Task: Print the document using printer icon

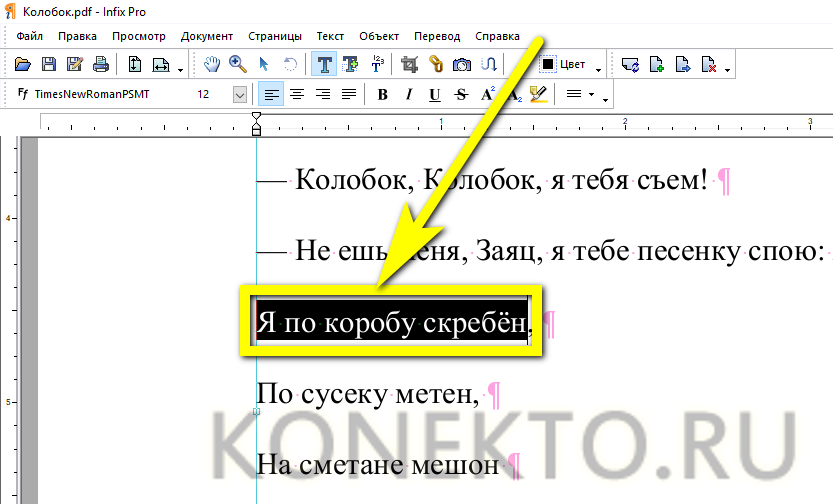Action: point(101,65)
